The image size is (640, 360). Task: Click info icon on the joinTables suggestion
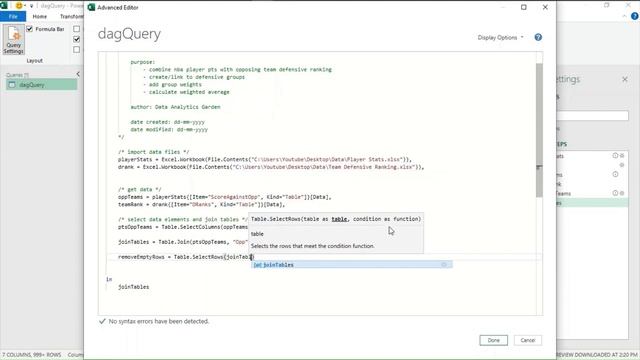coord(444,265)
